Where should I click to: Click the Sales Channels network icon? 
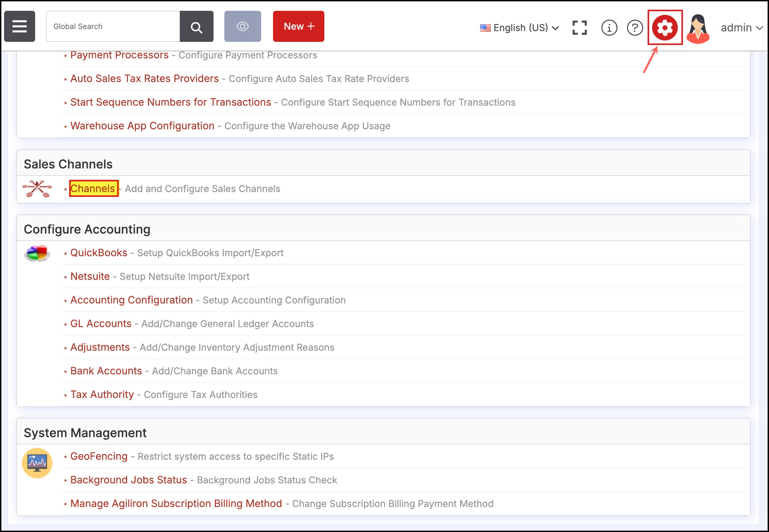37,189
